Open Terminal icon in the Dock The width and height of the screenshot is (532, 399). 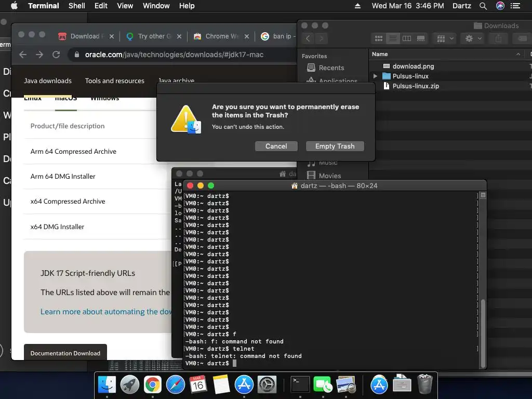pyautogui.click(x=300, y=385)
